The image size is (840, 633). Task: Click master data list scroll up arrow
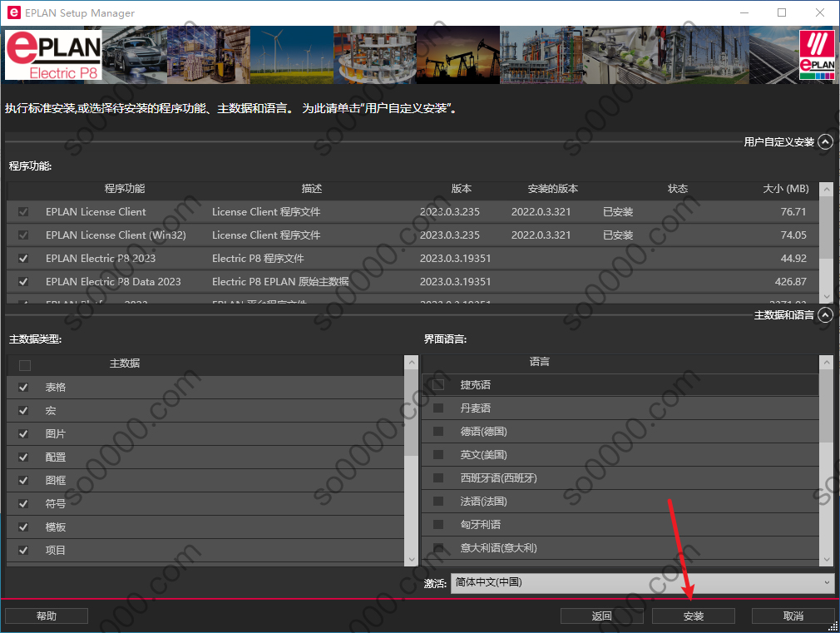pyautogui.click(x=412, y=363)
